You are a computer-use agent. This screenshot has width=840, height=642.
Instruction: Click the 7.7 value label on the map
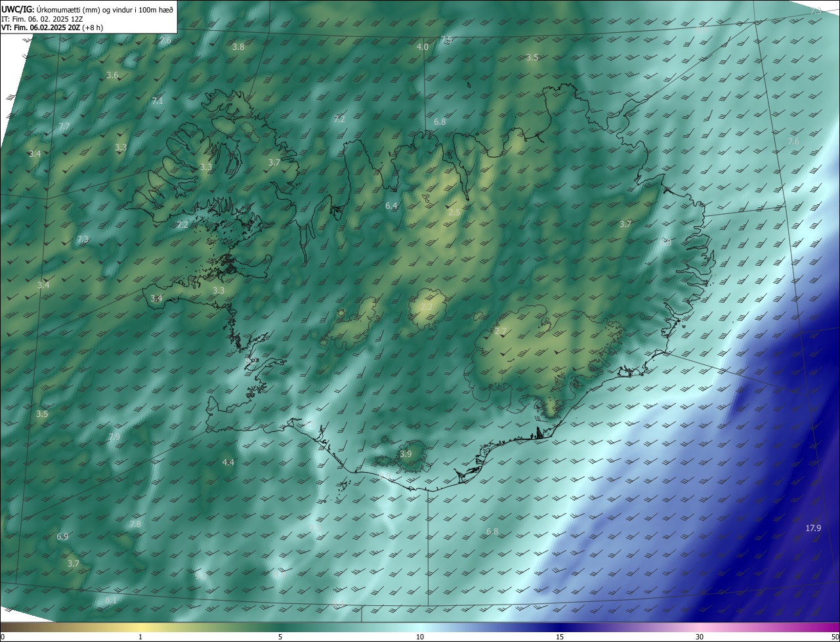click(x=64, y=125)
